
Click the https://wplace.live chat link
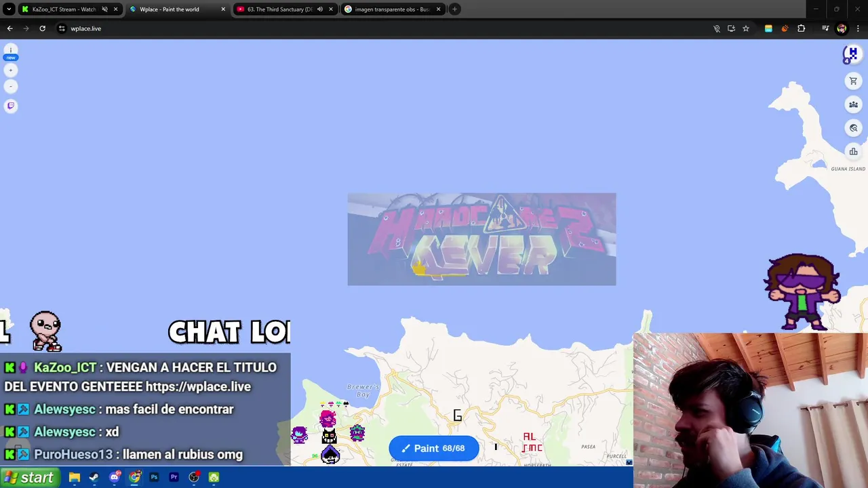pos(198,386)
